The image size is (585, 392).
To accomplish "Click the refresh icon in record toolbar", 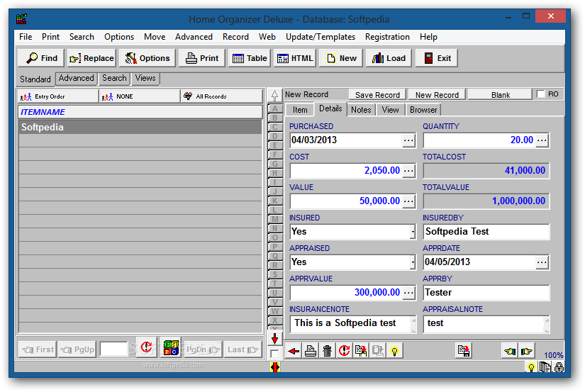I will pyautogui.click(x=344, y=351).
